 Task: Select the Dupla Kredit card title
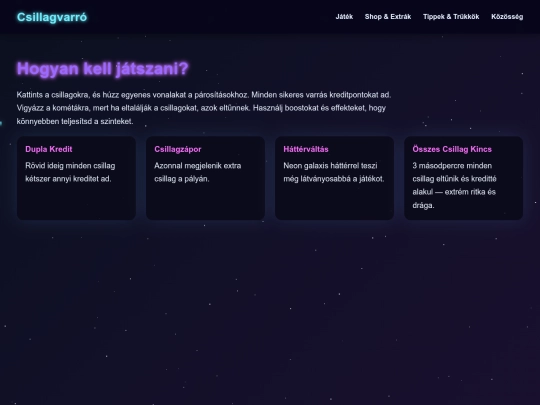tap(49, 149)
